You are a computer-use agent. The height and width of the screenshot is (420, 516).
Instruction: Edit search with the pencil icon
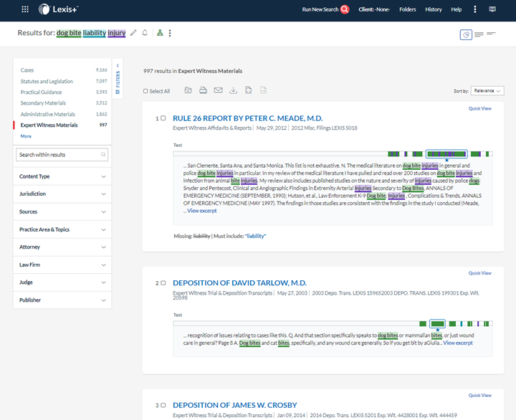click(133, 33)
